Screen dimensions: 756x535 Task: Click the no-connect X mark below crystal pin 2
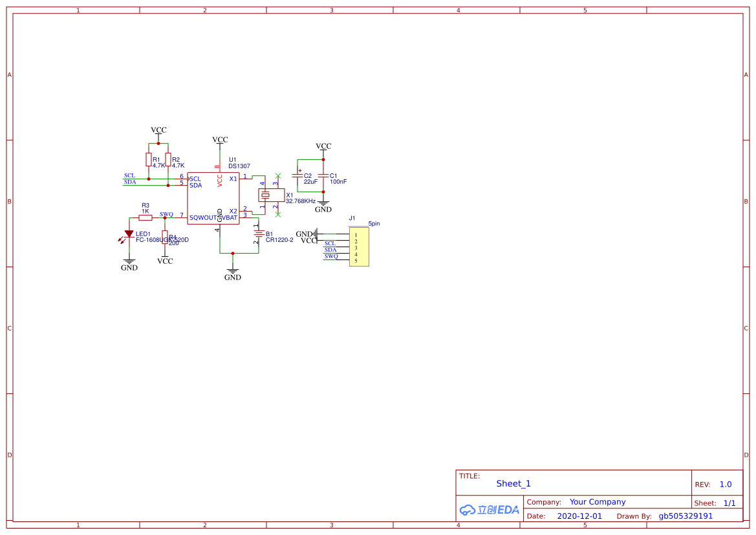[278, 215]
